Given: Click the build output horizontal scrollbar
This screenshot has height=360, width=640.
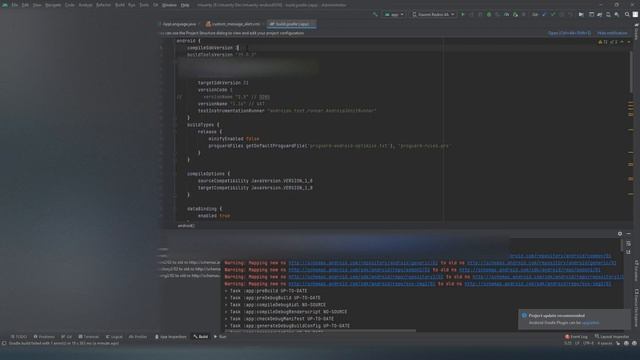Looking at the screenshot, I should (x=320, y=330).
